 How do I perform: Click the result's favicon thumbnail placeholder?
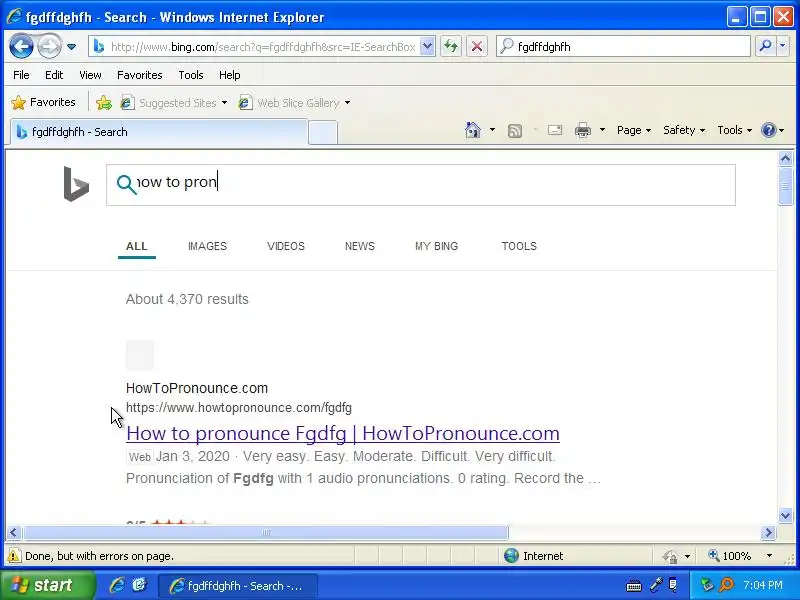140,355
